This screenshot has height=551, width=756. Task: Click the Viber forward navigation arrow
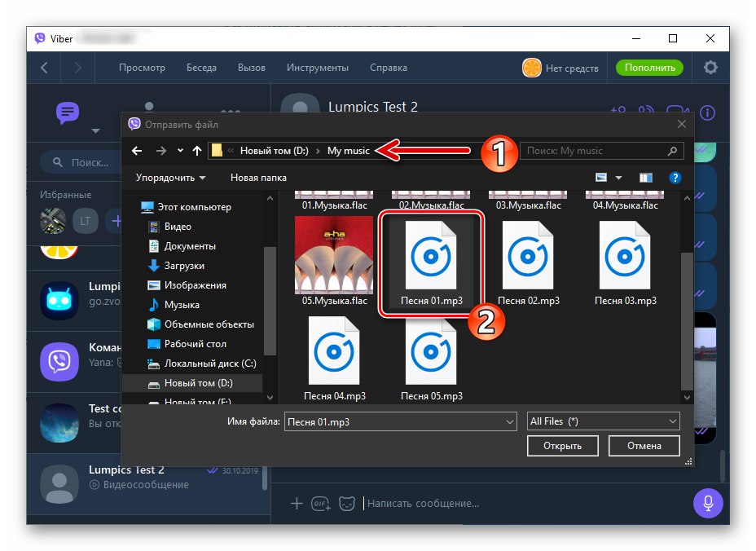pyautogui.click(x=77, y=68)
